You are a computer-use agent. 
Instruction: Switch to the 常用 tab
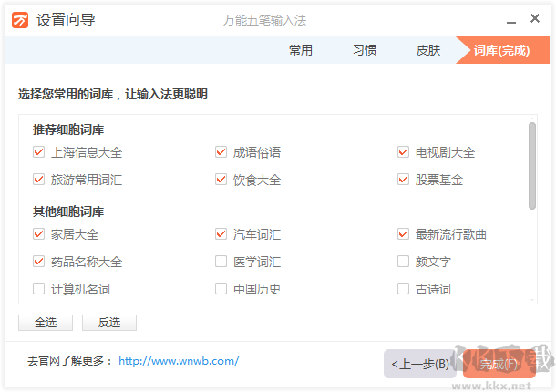[301, 50]
